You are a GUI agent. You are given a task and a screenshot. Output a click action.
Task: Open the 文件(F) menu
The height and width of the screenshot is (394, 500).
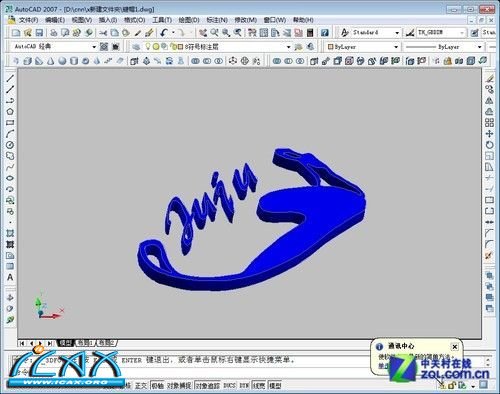click(28, 20)
